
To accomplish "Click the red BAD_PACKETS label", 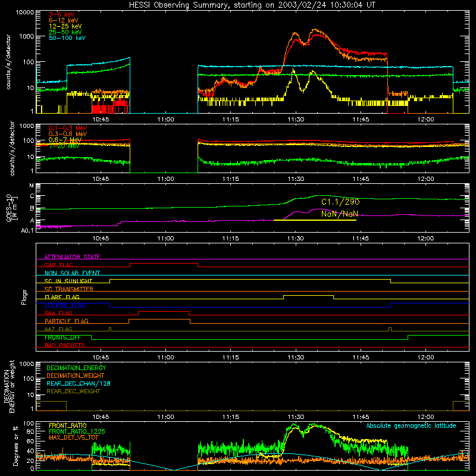I will (x=65, y=345).
